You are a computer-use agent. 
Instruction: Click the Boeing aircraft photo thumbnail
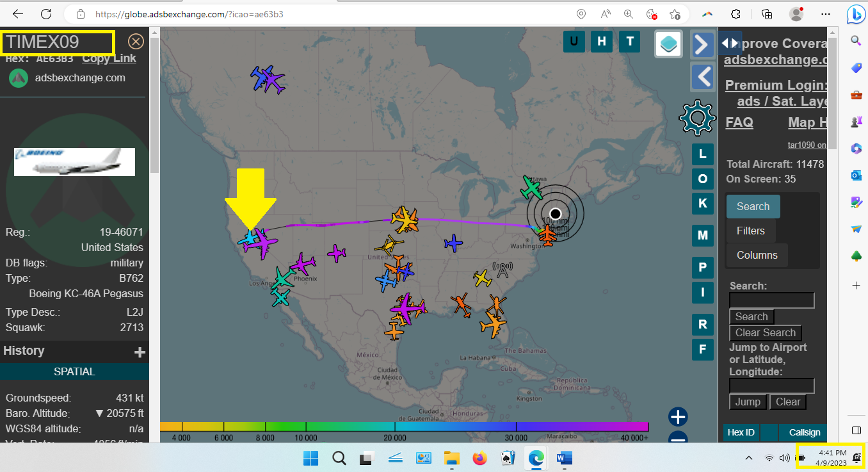(x=74, y=161)
